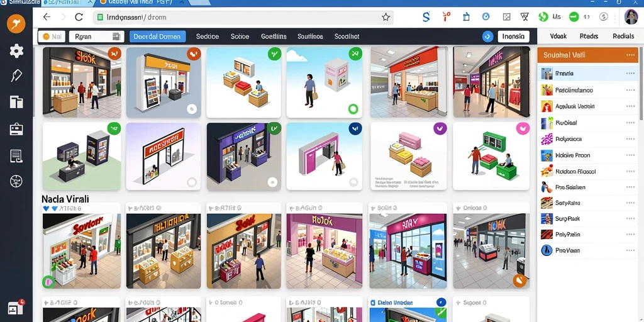Viewport: 644px width, 322px height.
Task: Open more options for Nodoom Riasool row
Action: [630, 172]
